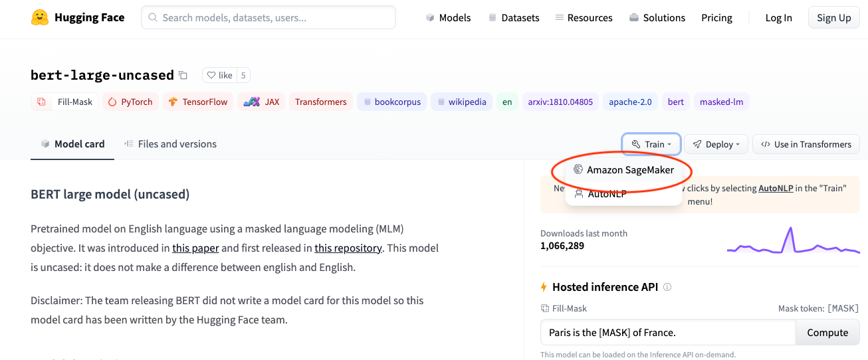Image resolution: width=868 pixels, height=360 pixels.
Task: Choose AutoNLP in the Train menu
Action: pos(607,194)
